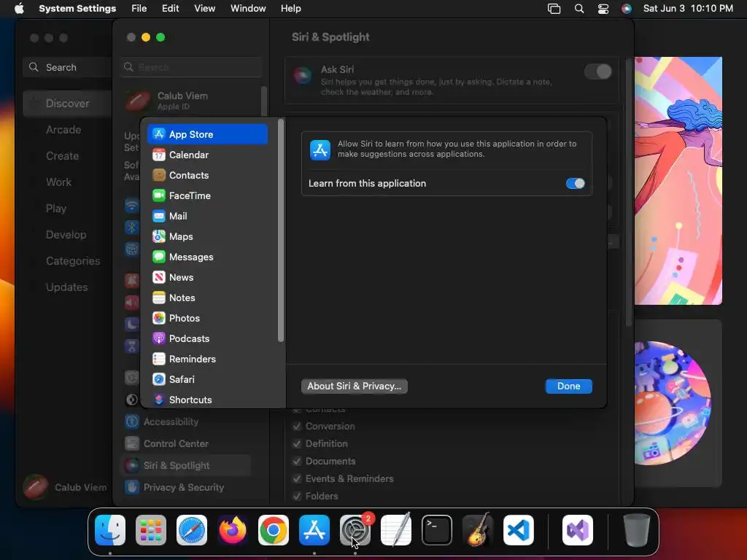Screen dimensions: 747x560
Task: Open App Store from the Dock
Action: click(314, 530)
